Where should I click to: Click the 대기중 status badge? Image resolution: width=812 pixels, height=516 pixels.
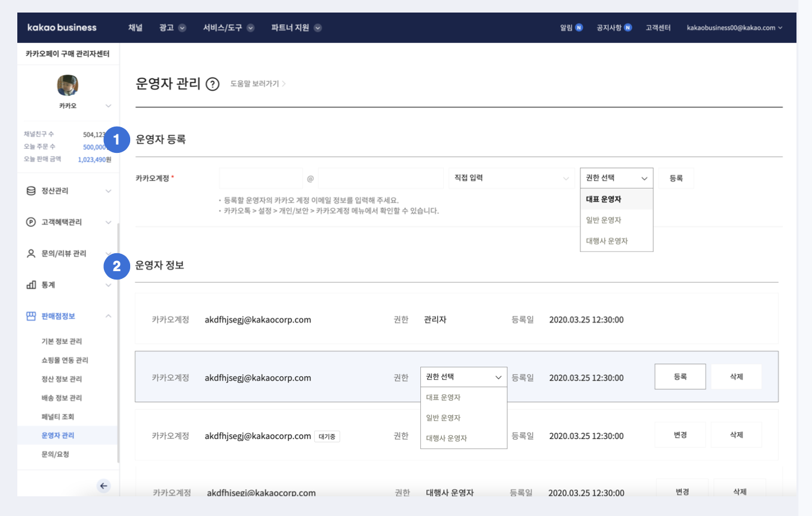point(327,437)
